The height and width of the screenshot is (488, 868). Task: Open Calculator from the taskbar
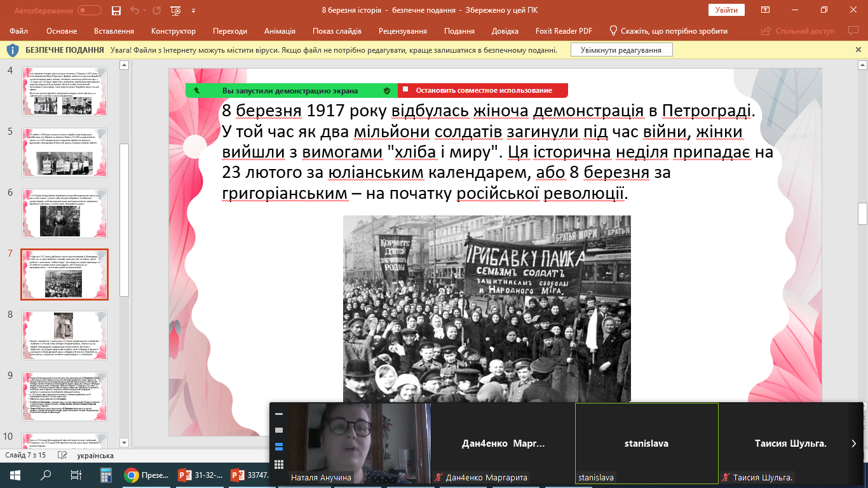pyautogui.click(x=105, y=475)
